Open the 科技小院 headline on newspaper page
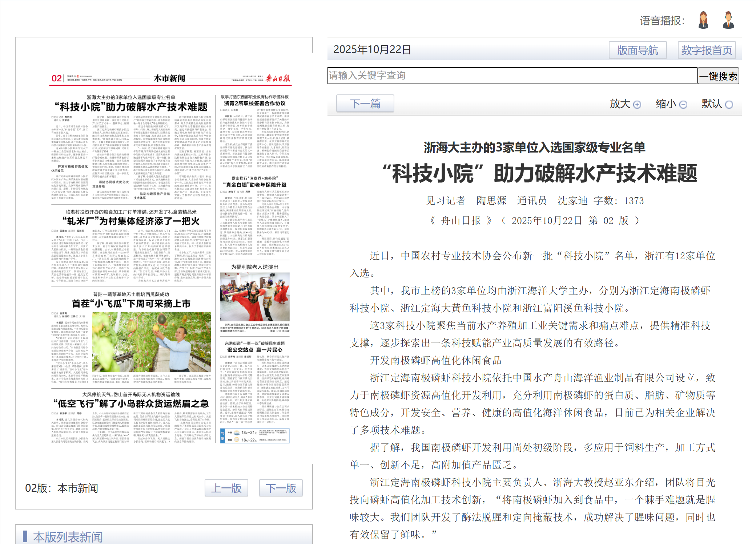This screenshot has width=756, height=544. tap(131, 107)
